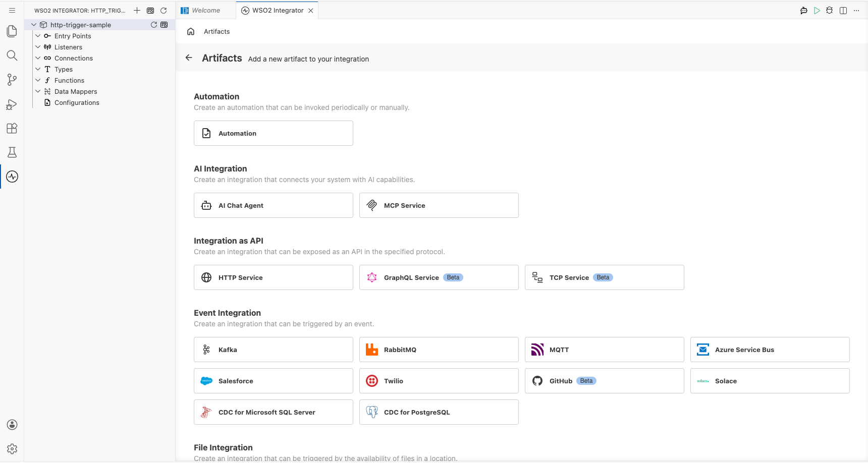Select the WSO2 Integrator activity bar icon

tap(12, 177)
